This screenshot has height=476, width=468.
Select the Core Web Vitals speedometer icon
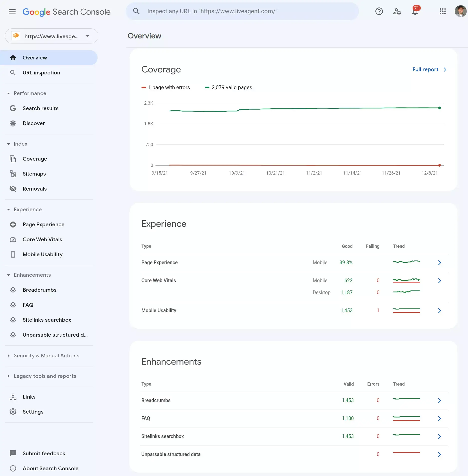13,239
